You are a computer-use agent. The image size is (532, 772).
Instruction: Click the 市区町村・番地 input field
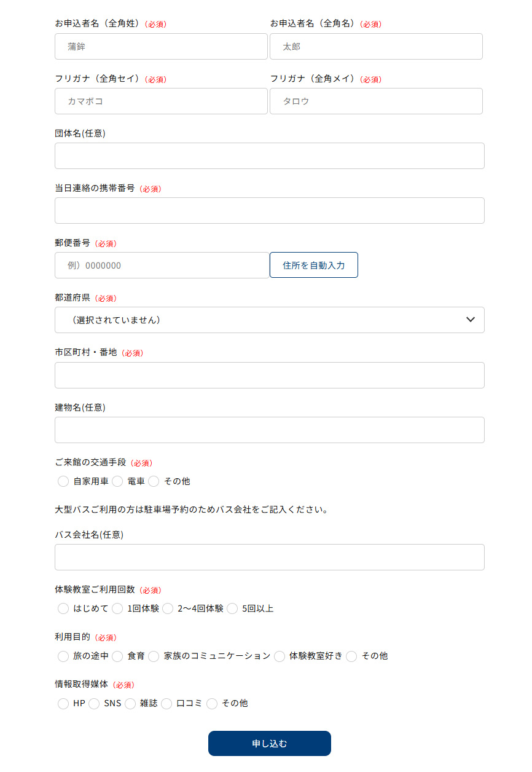[x=270, y=375]
